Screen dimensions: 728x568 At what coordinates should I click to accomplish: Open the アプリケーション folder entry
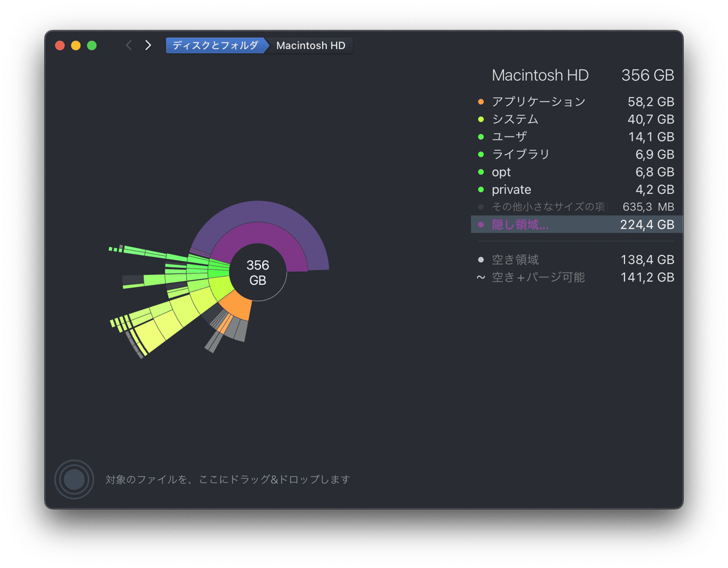coord(538,102)
